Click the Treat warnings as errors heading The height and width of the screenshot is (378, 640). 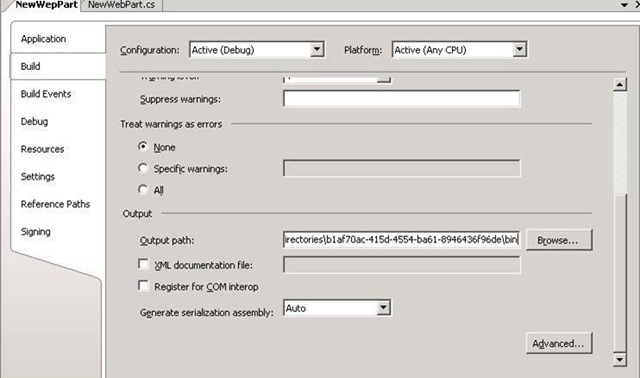pos(171,124)
